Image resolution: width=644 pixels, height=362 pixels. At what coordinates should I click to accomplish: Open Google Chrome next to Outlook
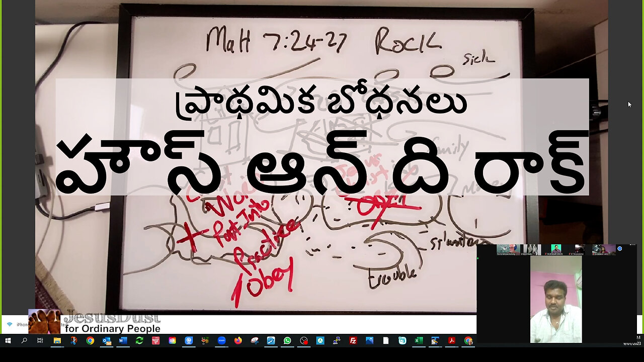tap(90, 340)
